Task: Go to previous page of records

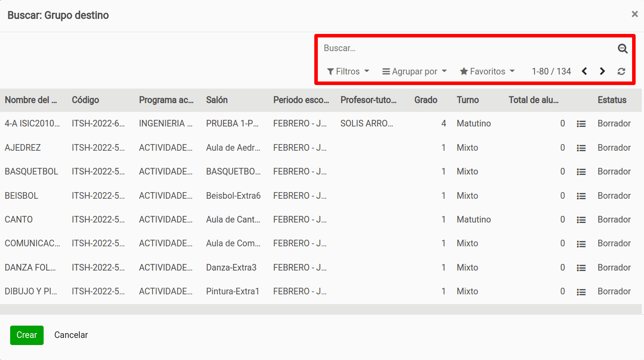Action: (584, 71)
